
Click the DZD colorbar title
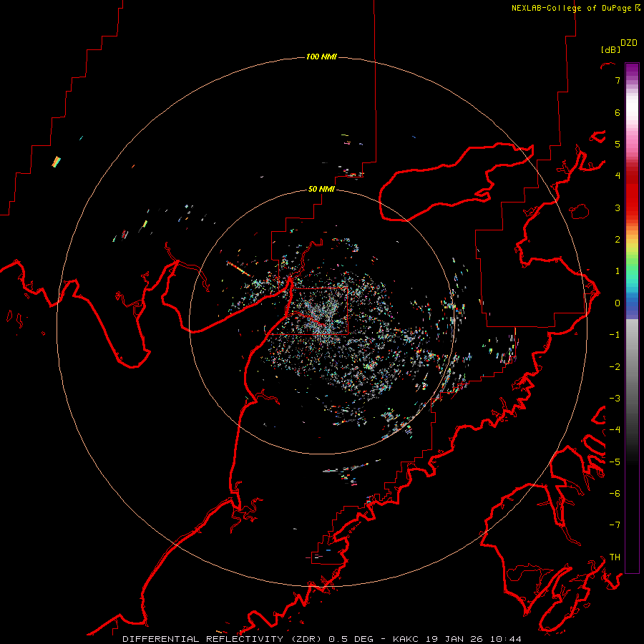click(x=629, y=43)
